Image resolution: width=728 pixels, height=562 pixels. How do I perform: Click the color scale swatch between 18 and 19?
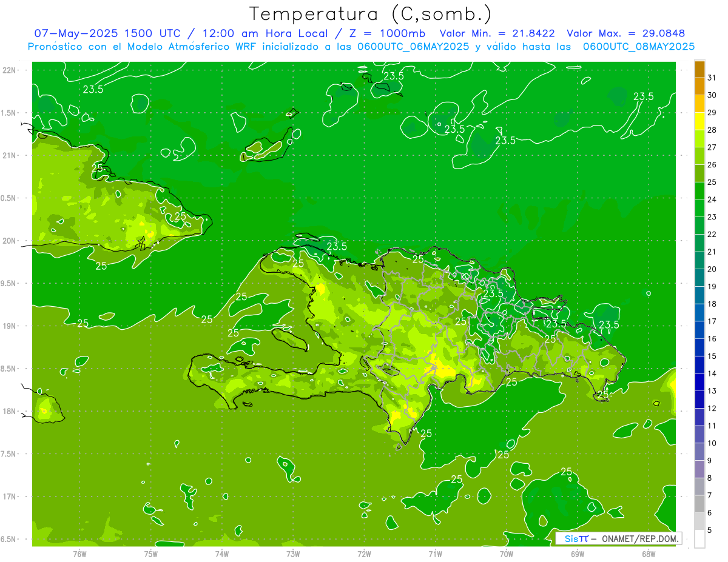click(x=699, y=295)
